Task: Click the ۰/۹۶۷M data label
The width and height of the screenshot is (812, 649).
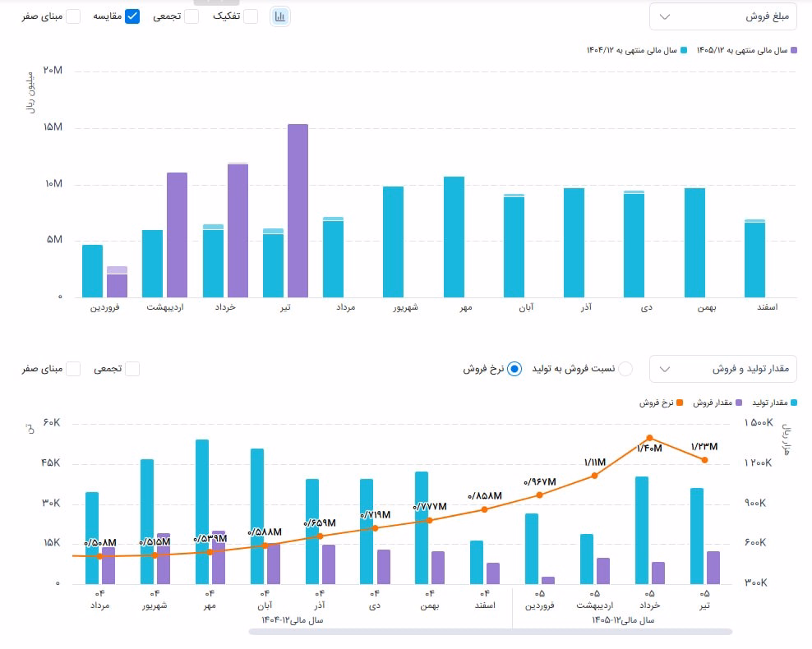Action: (x=539, y=482)
